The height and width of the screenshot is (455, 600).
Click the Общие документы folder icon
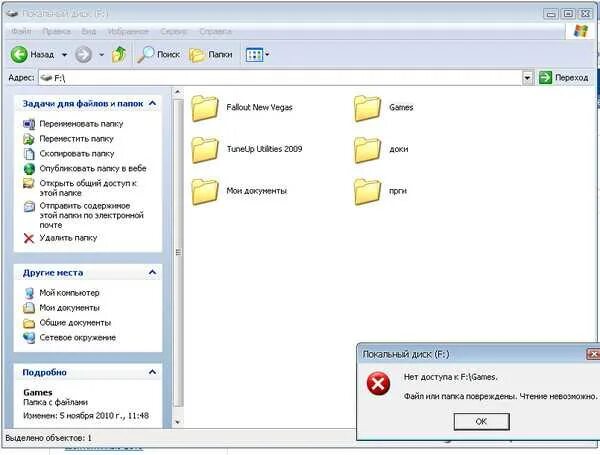pos(29,323)
